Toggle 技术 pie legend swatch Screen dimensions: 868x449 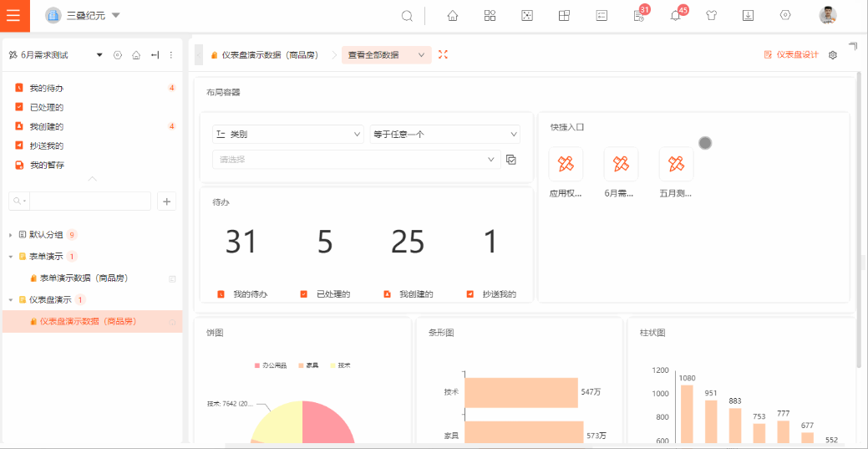[x=333, y=366]
